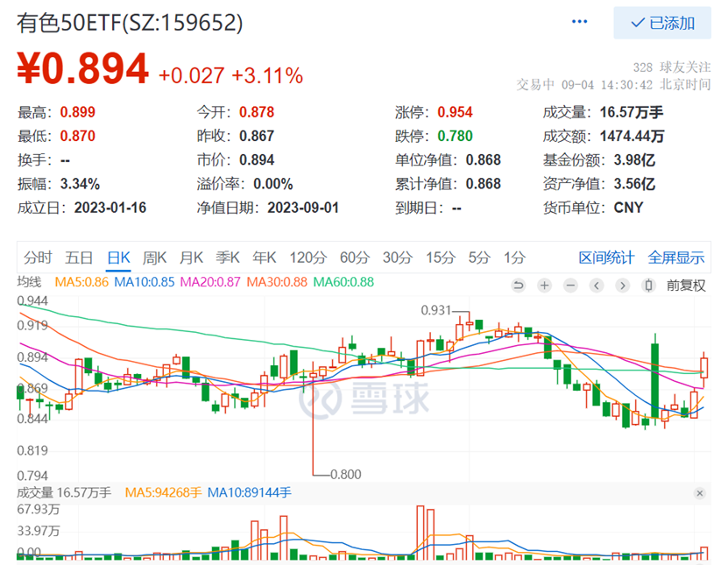
Task: Click the change value +0.027 +3.11%
Action: tap(230, 75)
